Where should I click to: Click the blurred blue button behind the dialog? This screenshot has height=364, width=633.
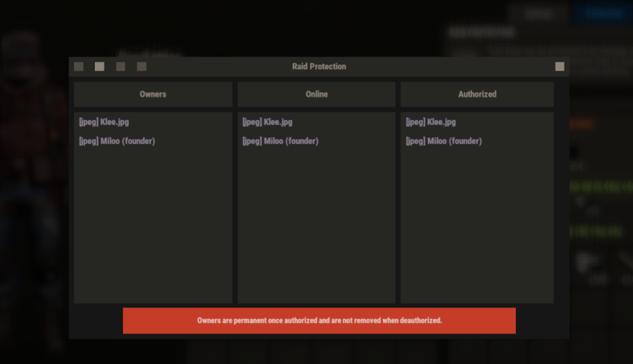tap(603, 13)
